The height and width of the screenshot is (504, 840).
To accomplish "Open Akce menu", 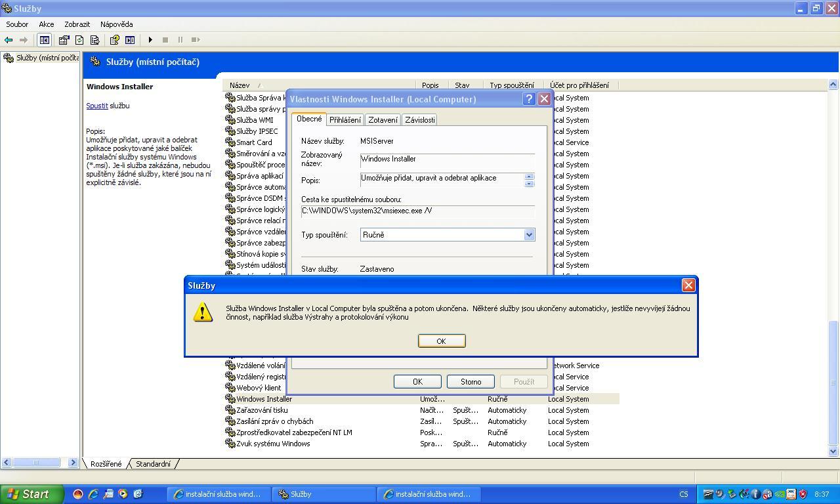I will pos(46,24).
